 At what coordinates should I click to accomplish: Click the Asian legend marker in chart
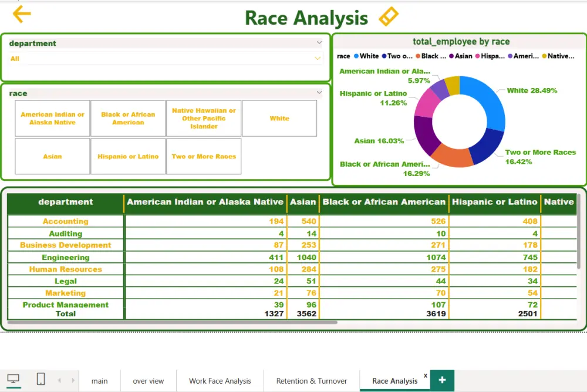(x=451, y=56)
